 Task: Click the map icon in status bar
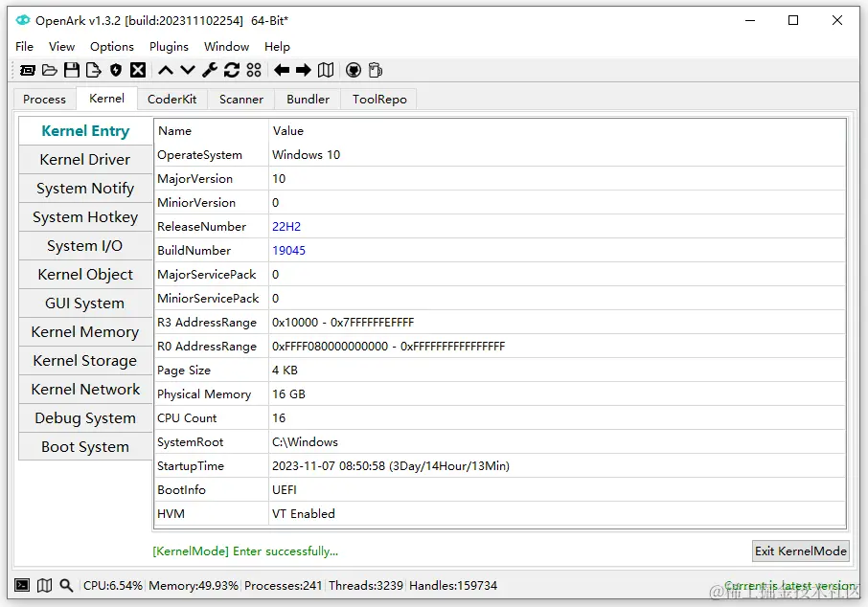pos(44,585)
